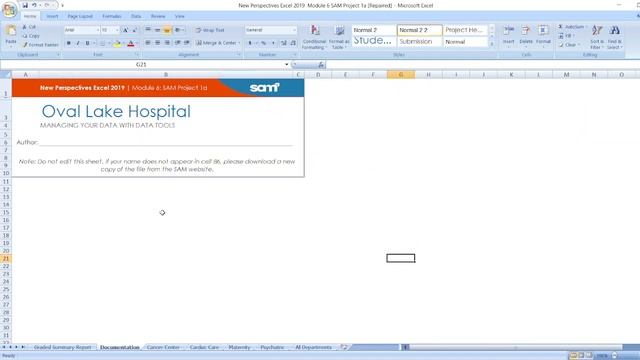Copy the selected cell
Viewport: 640px width, 360px height.
coord(31,36)
